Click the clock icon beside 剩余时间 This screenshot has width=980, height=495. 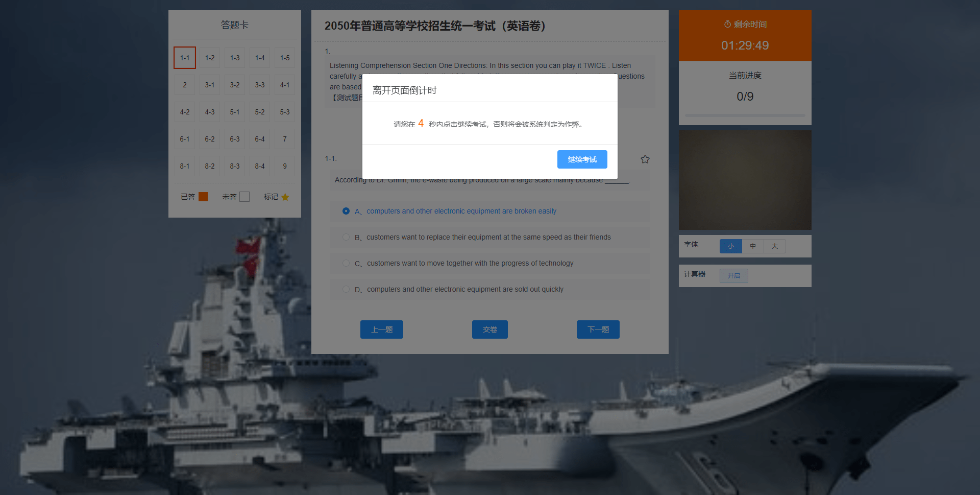click(727, 24)
